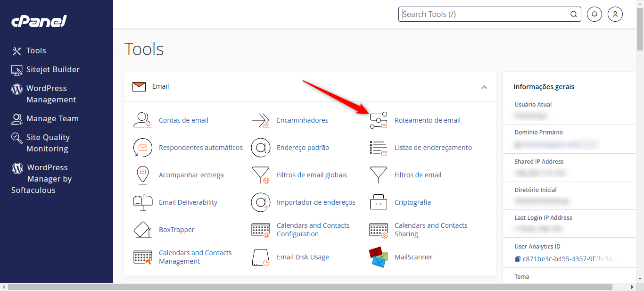Open the Filtros de email globais link
644x291 pixels.
[x=312, y=175]
